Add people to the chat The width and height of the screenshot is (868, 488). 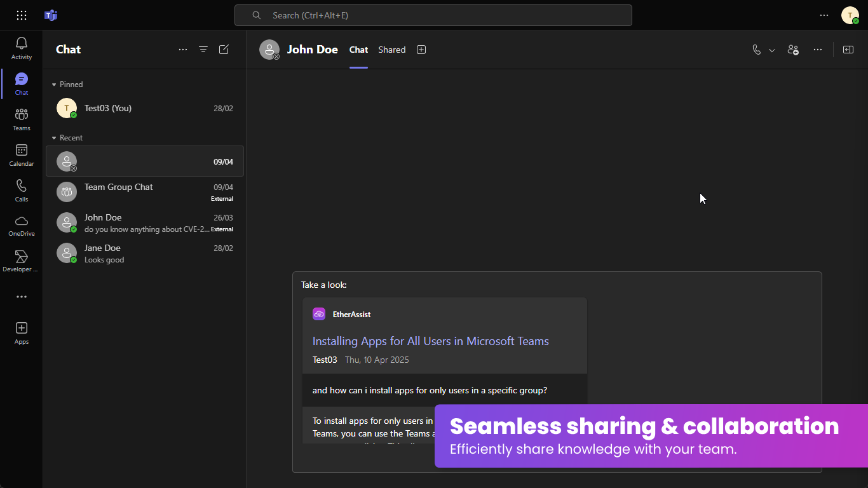(793, 50)
